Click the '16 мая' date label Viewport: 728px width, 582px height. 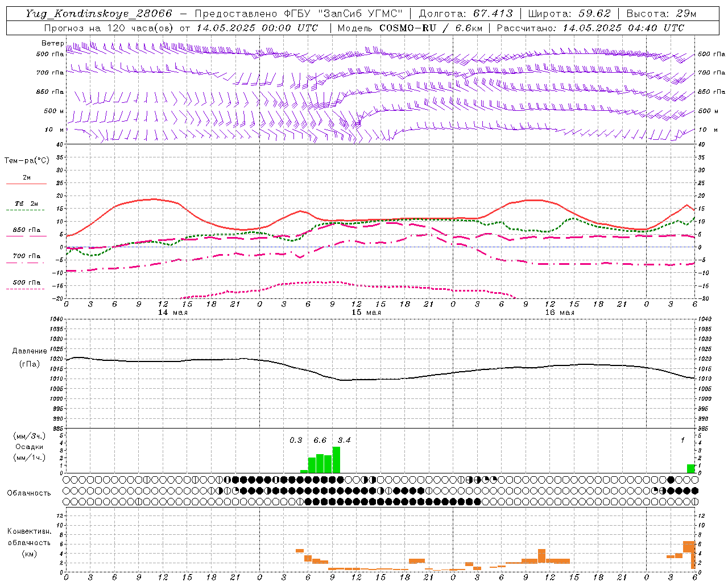[560, 313]
